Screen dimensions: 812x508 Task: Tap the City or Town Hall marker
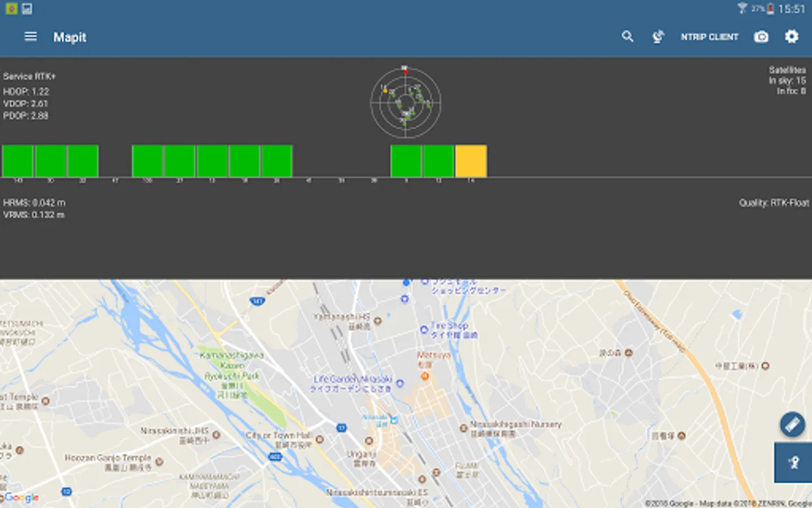pyautogui.click(x=320, y=439)
